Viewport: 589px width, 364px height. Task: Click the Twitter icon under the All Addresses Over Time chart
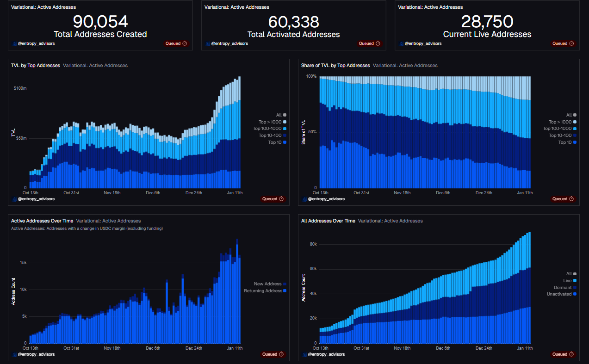[x=304, y=354]
